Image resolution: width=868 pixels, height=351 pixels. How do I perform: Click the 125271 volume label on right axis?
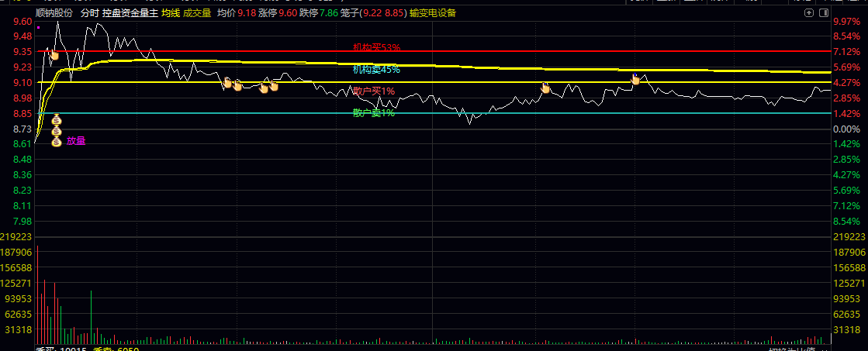849,284
